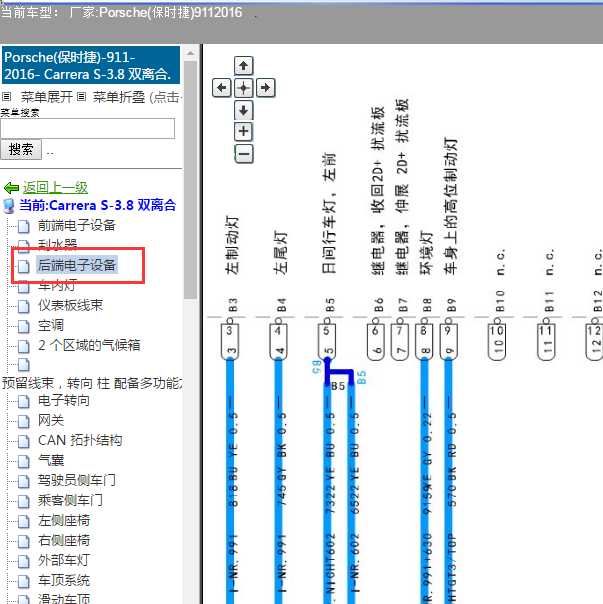
Task: Zoom in on the diagram with the plus button
Action: pyautogui.click(x=244, y=132)
